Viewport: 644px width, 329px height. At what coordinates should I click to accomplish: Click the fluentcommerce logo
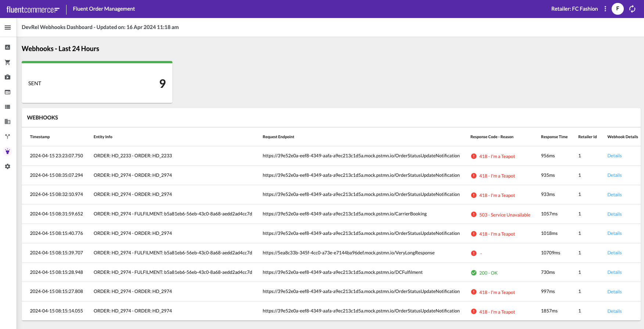tap(33, 10)
